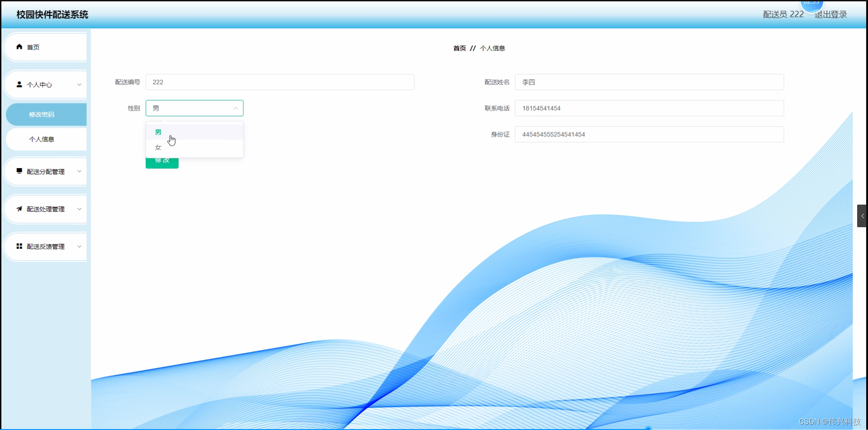Expand the 配送分配管理 section
Image resolution: width=868 pixels, height=430 pixels.
pyautogui.click(x=80, y=171)
